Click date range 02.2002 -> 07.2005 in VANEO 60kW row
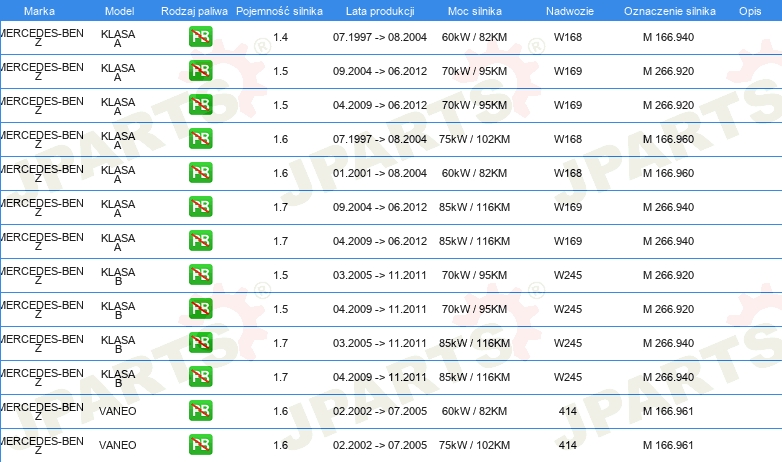Viewport: 782px width, 462px height. (380, 411)
